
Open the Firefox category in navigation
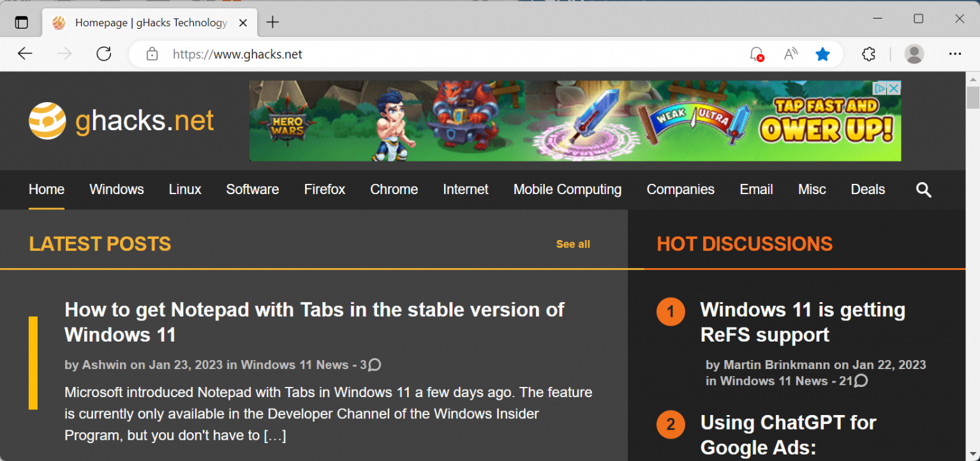324,190
